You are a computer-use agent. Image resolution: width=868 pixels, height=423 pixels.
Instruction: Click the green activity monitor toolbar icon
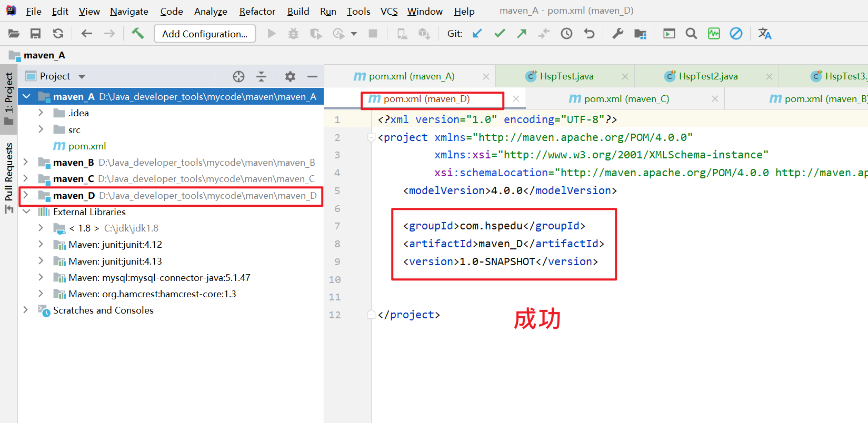714,34
